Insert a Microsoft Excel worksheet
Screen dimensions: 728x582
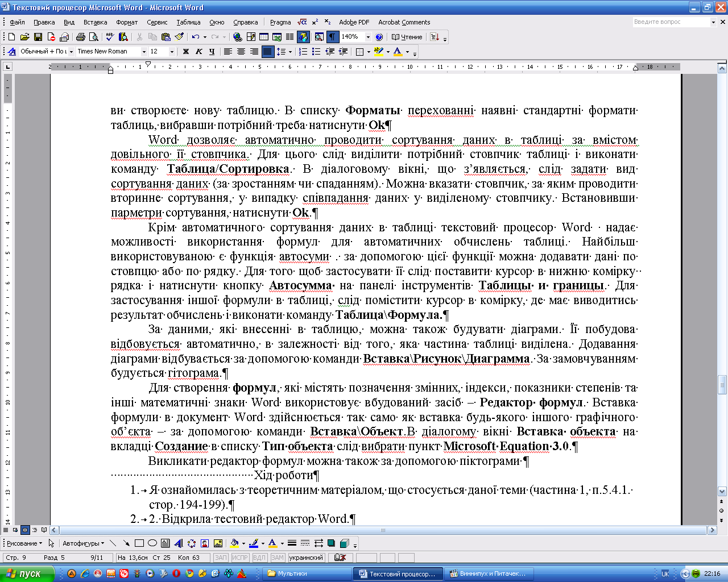point(276,37)
